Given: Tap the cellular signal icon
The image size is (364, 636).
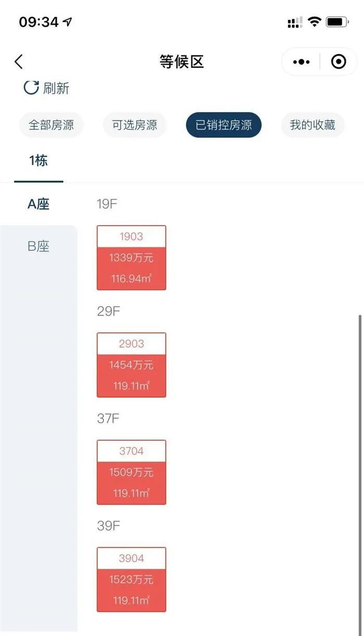Looking at the screenshot, I should [x=294, y=22].
